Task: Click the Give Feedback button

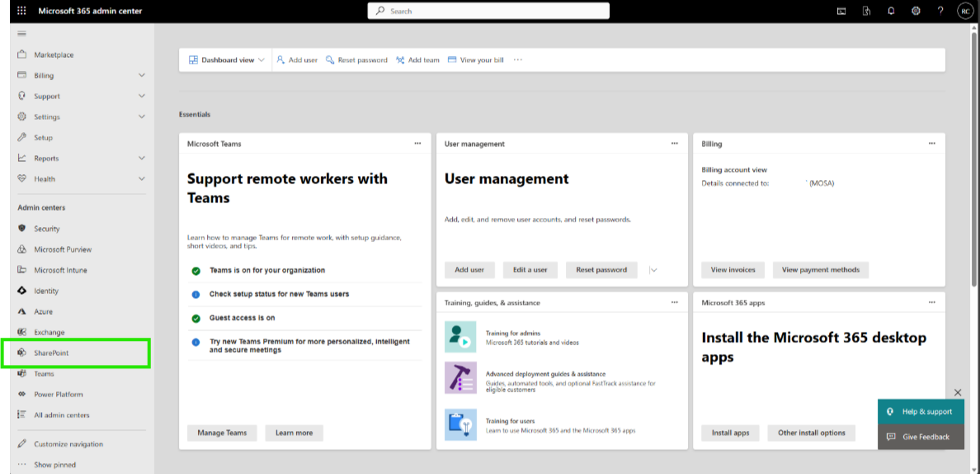Action: pos(921,437)
